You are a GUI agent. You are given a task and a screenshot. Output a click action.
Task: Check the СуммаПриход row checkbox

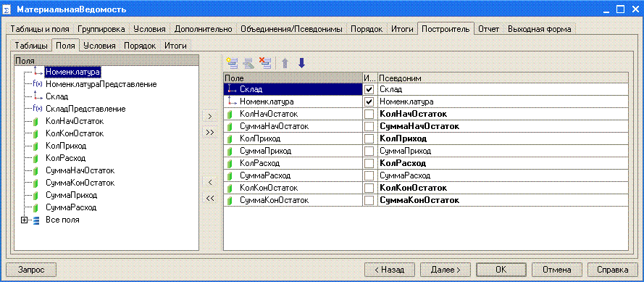pos(369,151)
